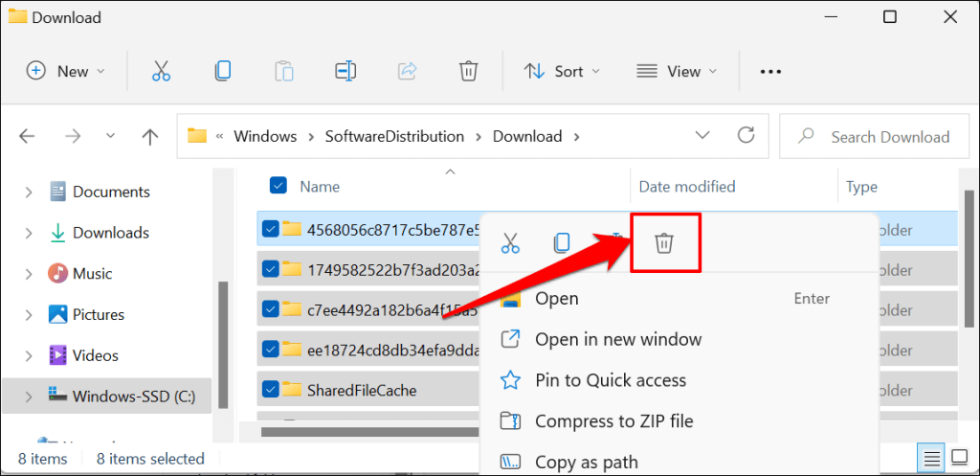Click the Rename icon in toolbar
Viewport: 980px width, 476px height.
(345, 71)
